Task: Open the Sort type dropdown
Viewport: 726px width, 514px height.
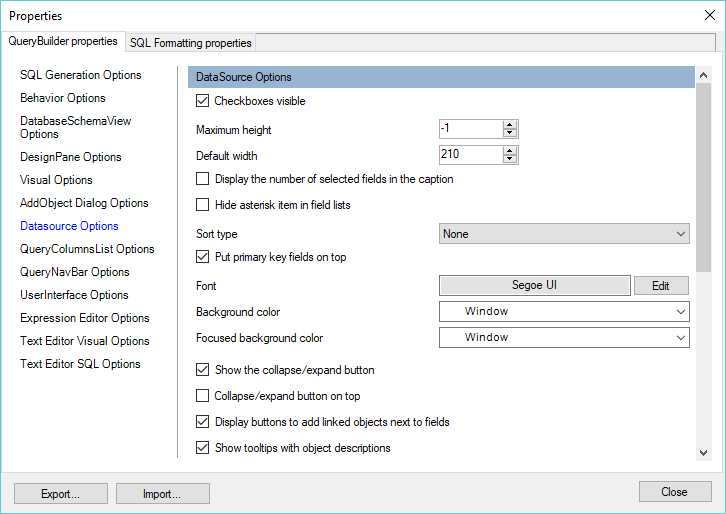Action: pyautogui.click(x=564, y=234)
